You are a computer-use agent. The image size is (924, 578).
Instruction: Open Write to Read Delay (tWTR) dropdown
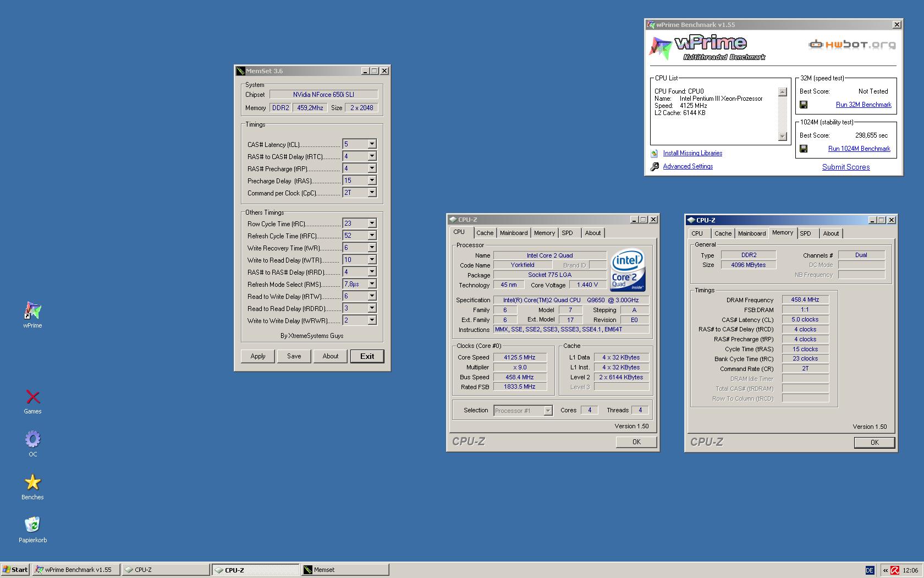(372, 260)
